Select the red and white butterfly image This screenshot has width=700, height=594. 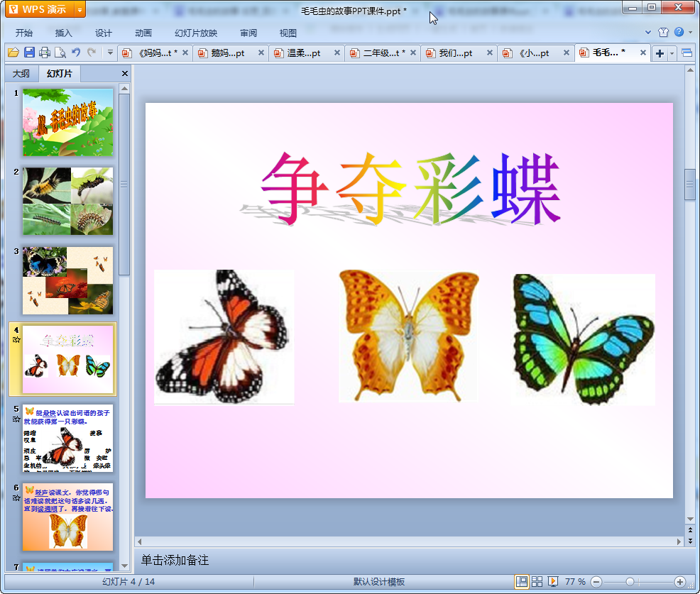point(224,337)
